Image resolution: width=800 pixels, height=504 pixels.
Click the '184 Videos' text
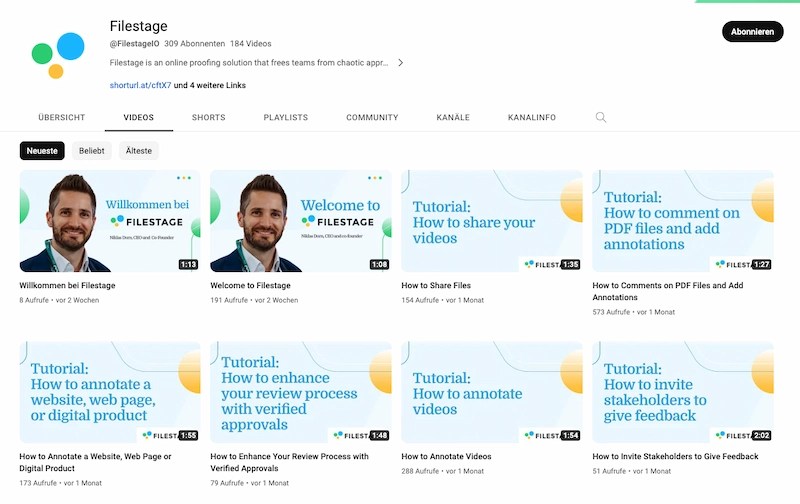pos(251,44)
